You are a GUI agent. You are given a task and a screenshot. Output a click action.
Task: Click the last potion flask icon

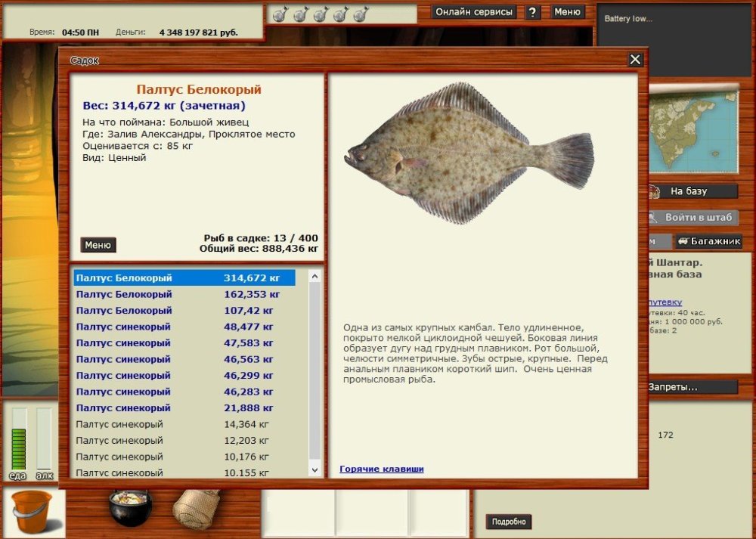coord(361,14)
